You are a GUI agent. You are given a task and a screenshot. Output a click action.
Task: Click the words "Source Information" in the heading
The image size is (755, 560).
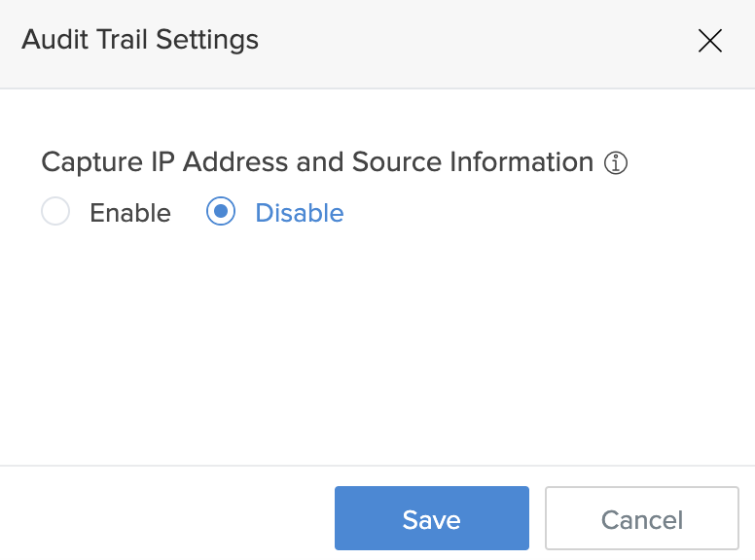pos(473,162)
